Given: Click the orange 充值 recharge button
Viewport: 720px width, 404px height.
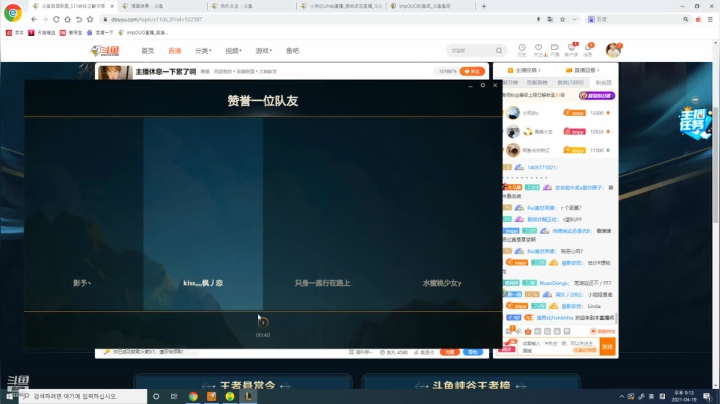Looking at the screenshot, I should click(x=450, y=352).
